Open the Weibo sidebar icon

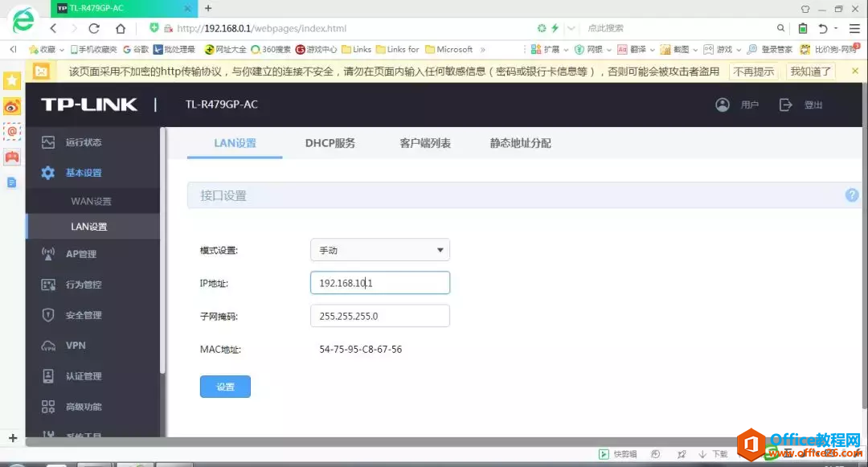click(x=11, y=106)
